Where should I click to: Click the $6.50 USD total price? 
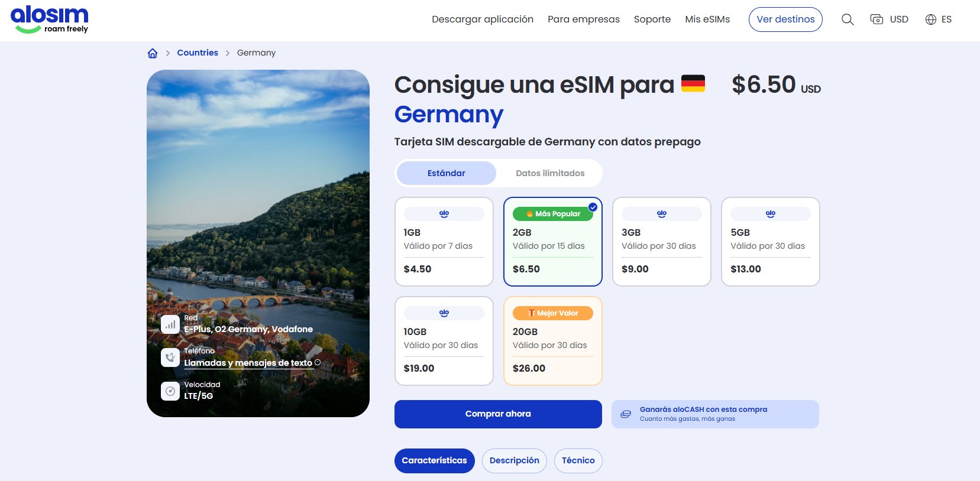tap(776, 84)
